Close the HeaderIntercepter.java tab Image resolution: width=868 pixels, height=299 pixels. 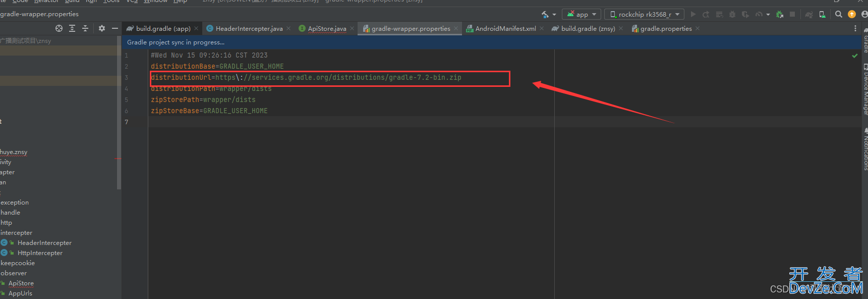(x=288, y=28)
